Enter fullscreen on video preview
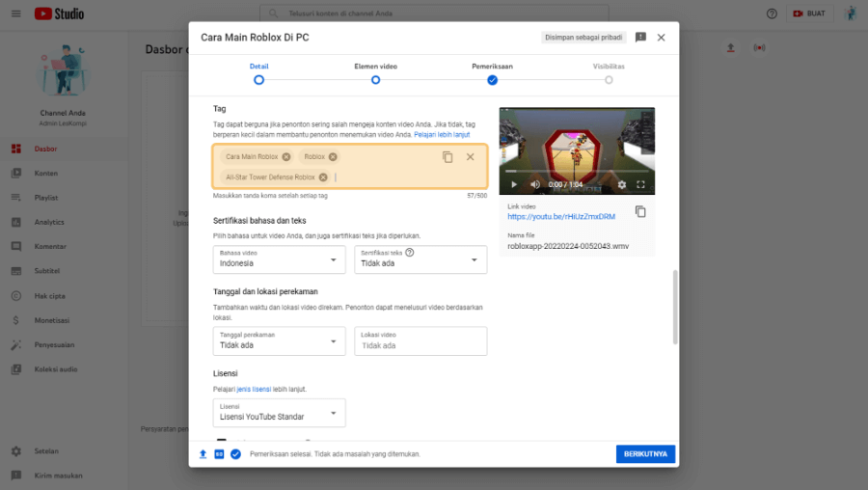The width and height of the screenshot is (868, 490). (x=640, y=184)
